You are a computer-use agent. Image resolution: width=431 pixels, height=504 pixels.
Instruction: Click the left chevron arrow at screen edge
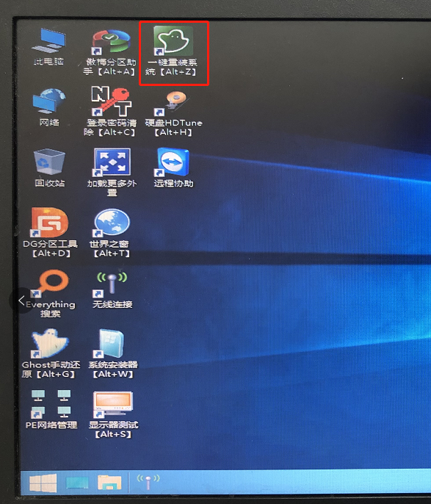pyautogui.click(x=21, y=301)
